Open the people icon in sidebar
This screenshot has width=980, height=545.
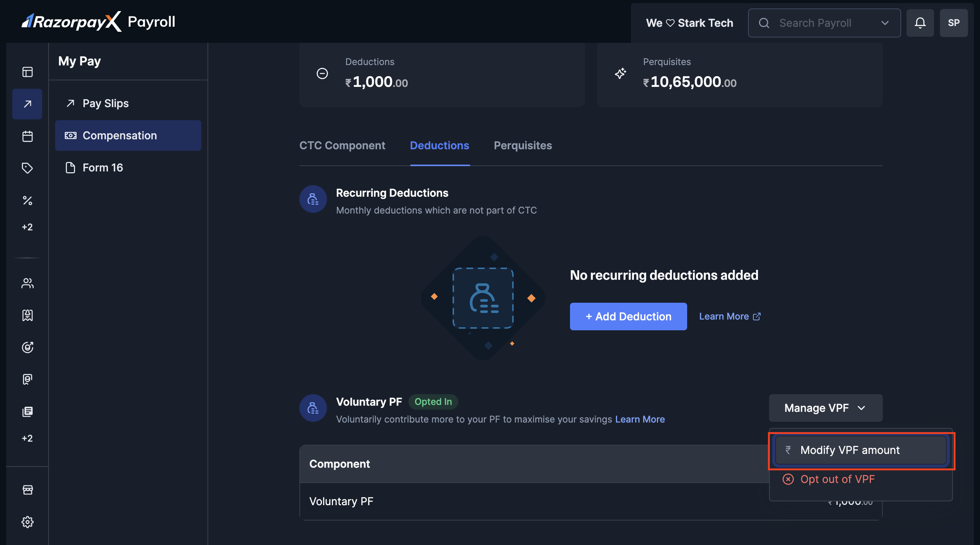coord(28,283)
